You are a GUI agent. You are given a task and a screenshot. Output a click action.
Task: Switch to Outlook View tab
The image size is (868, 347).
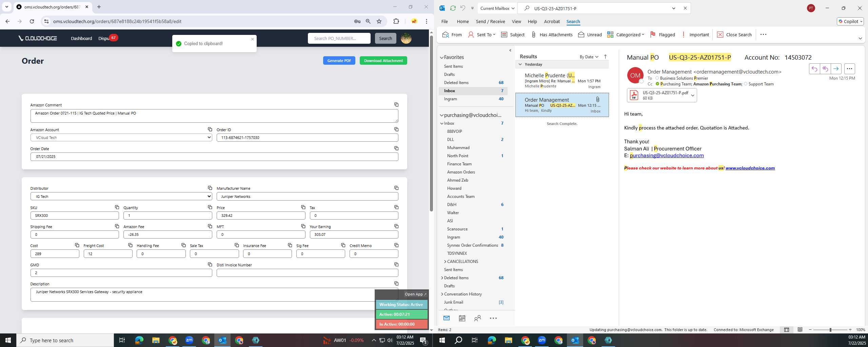pos(516,21)
